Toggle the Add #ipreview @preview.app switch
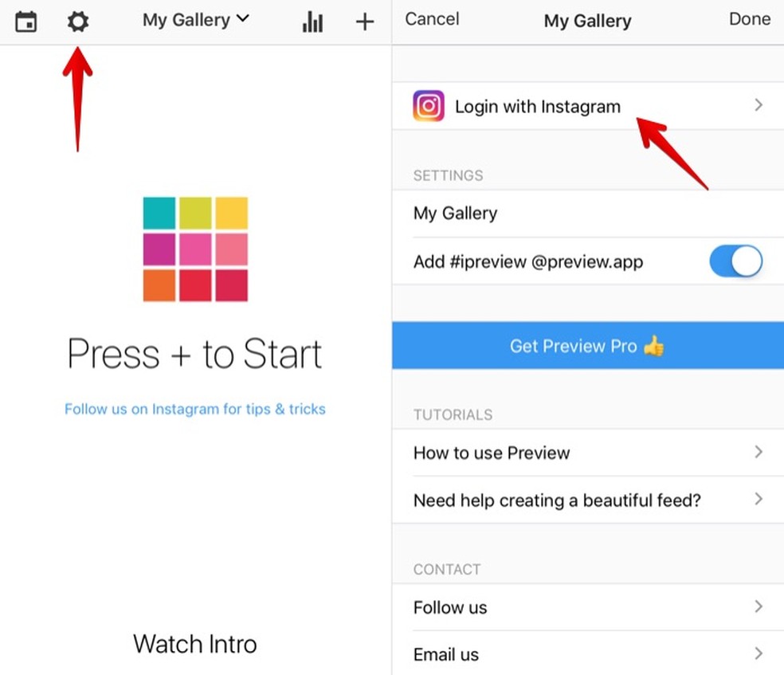The width and height of the screenshot is (784, 675). click(735, 261)
